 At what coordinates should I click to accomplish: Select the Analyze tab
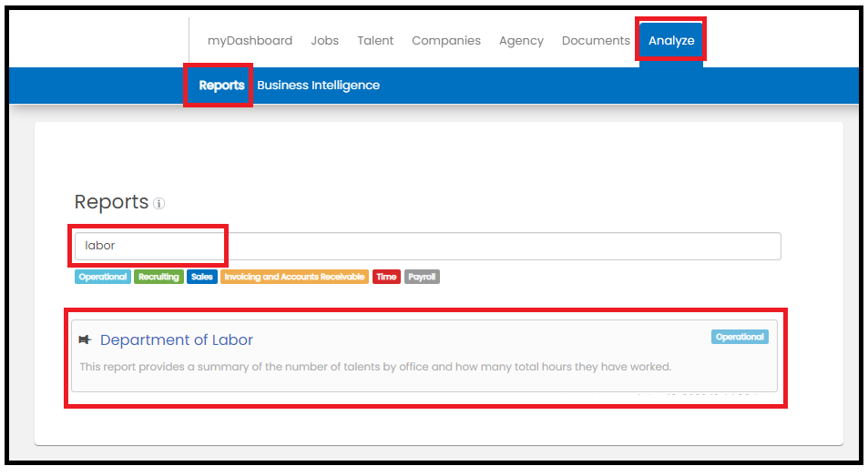(x=671, y=40)
